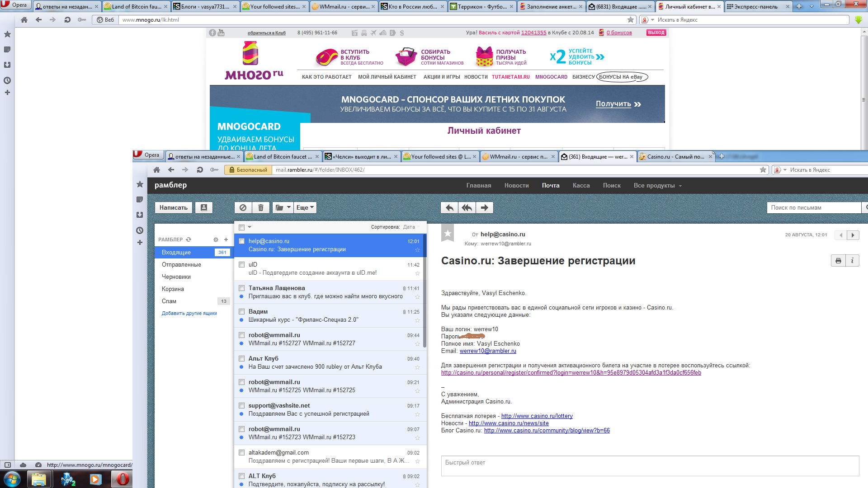Open the history clock panel in front window sidebar
This screenshot has height=488, width=868.
coord(140,230)
